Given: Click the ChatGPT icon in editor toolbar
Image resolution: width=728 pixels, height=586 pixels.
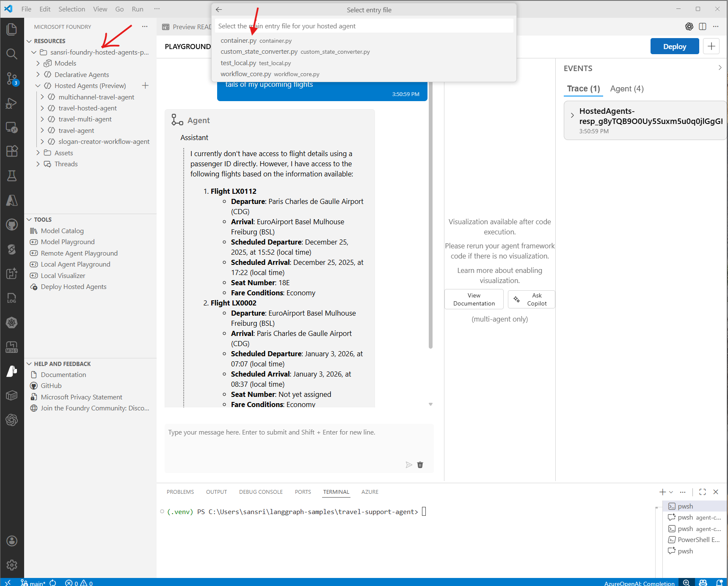Looking at the screenshot, I should 689,26.
